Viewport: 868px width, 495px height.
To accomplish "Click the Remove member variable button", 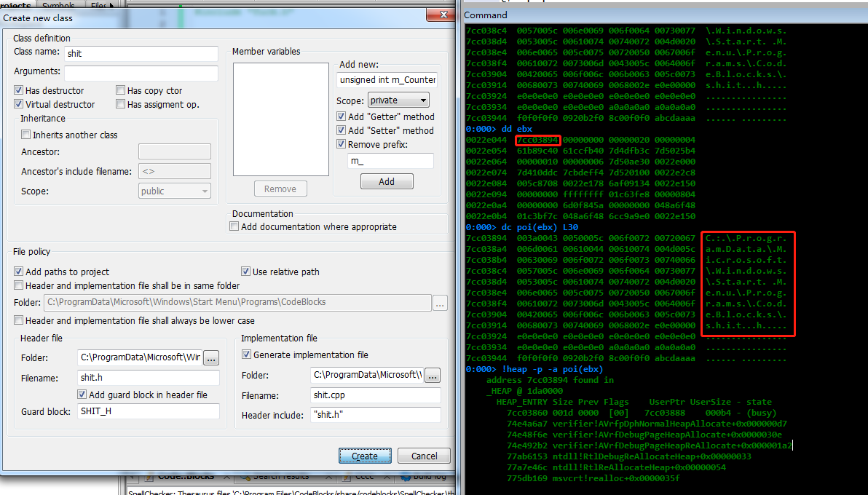I will pos(280,189).
